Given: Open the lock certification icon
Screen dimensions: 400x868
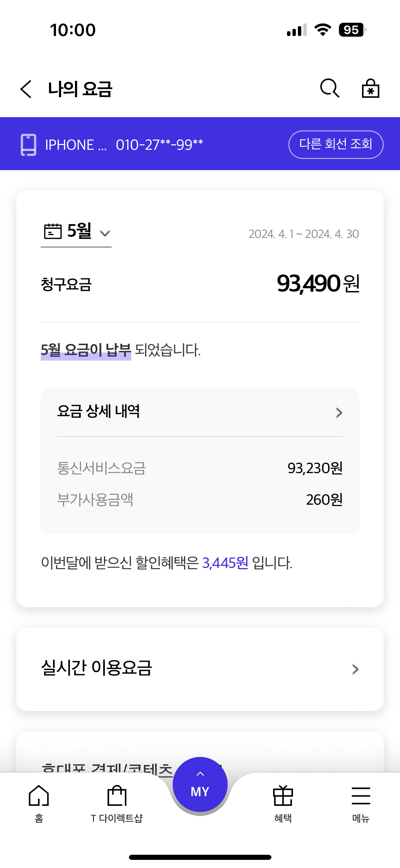Looking at the screenshot, I should click(370, 89).
